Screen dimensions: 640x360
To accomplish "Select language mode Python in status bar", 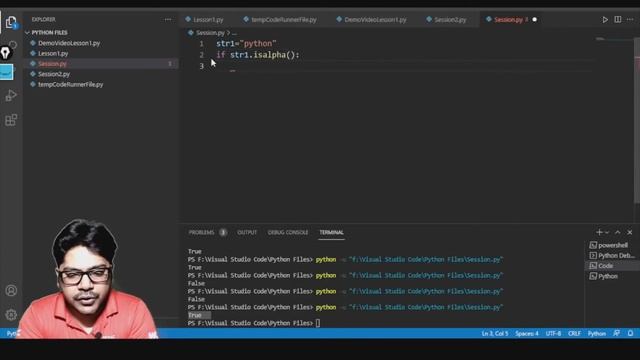I will pos(596,333).
